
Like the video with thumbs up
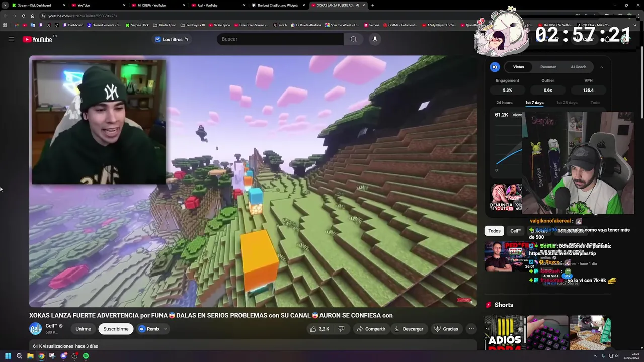click(x=319, y=329)
